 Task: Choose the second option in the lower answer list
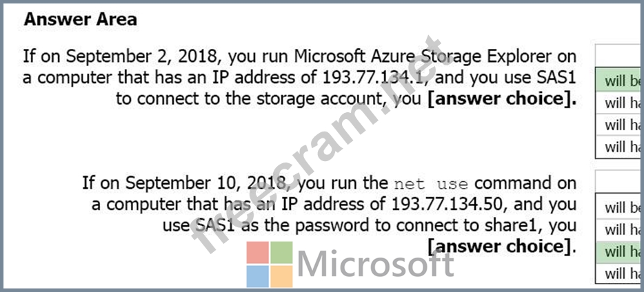[621, 229]
